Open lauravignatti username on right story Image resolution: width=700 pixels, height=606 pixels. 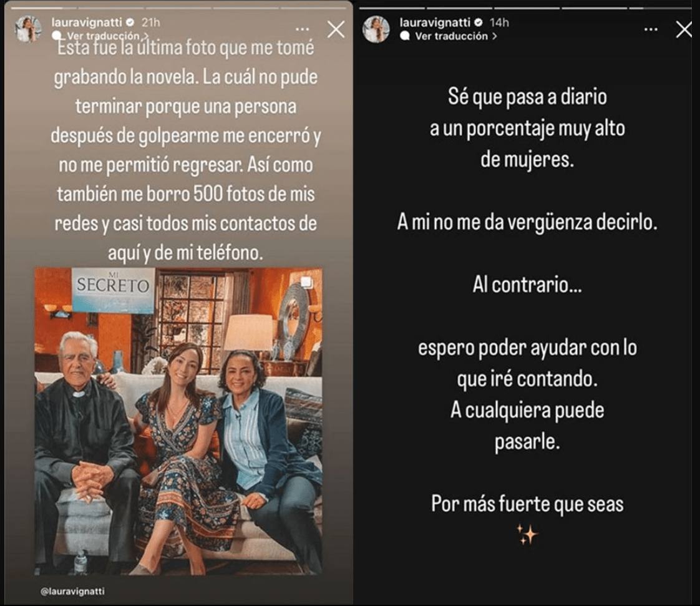pos(435,22)
